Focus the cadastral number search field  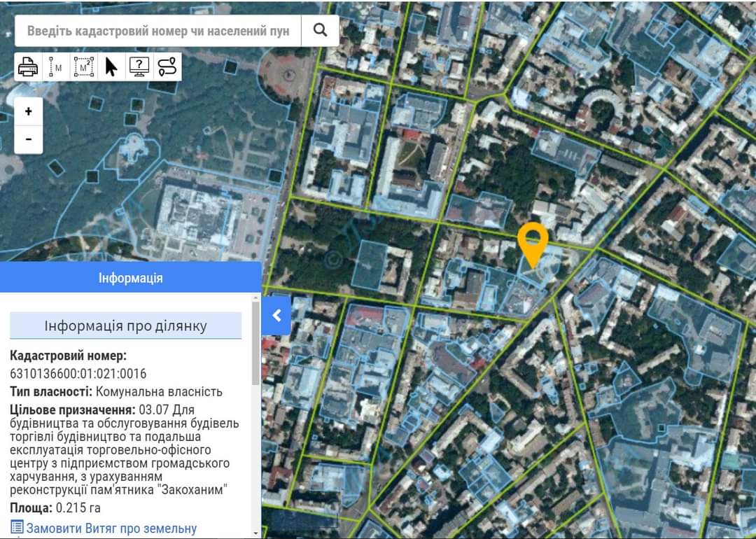coord(157,31)
